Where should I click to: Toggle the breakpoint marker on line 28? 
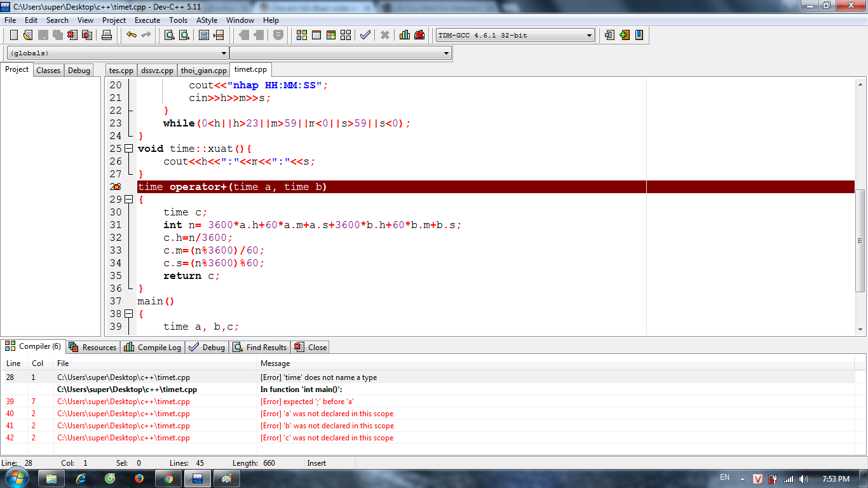coord(116,187)
